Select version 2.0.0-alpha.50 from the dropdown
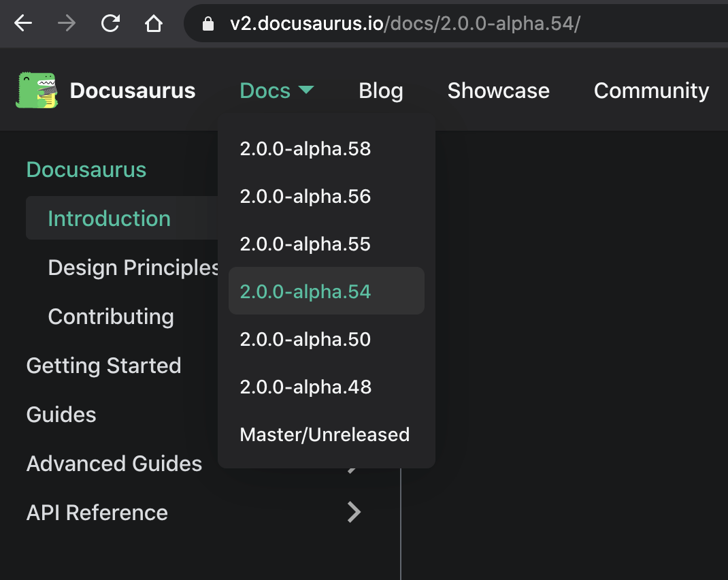 (x=305, y=339)
